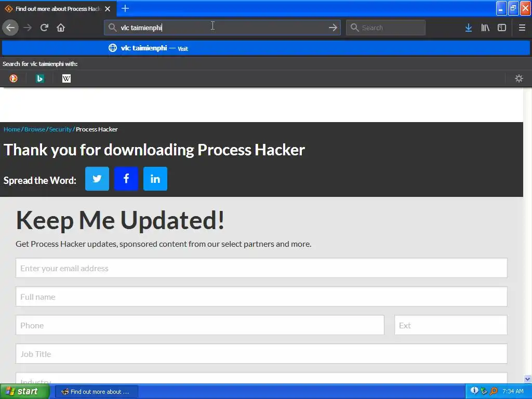Search with Wikipedia engine icon
The width and height of the screenshot is (532, 399).
click(66, 79)
